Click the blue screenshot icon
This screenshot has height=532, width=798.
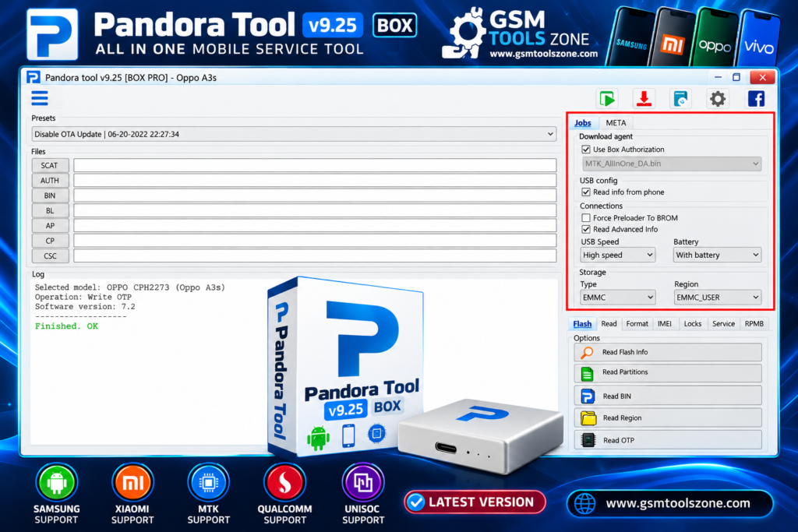[681, 98]
